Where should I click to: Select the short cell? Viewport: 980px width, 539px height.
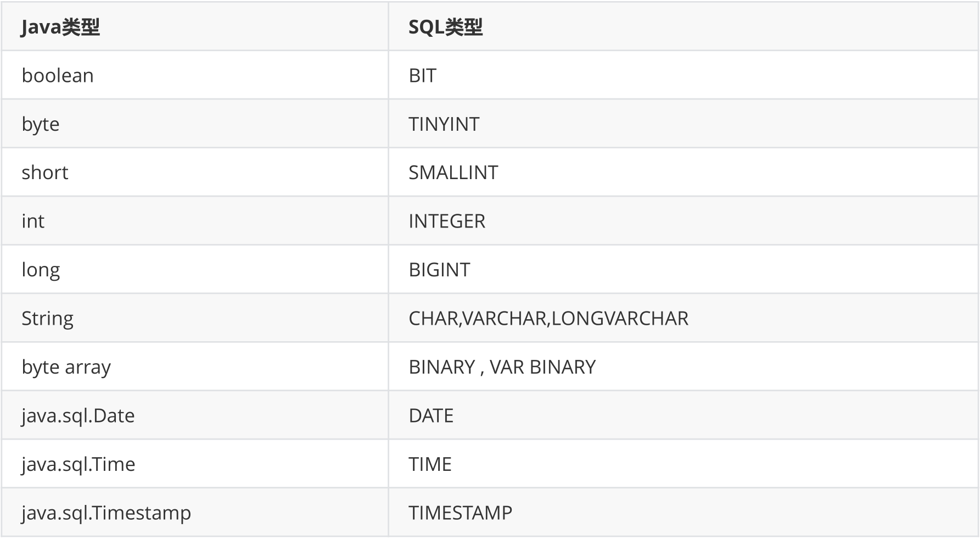[45, 173]
